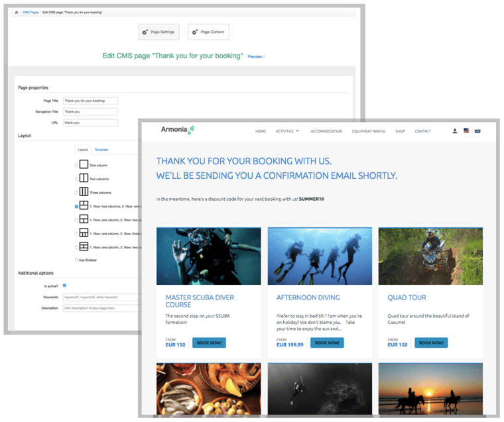The image size is (504, 422).
Task: Click the One column layout icon
Action: 84,164
